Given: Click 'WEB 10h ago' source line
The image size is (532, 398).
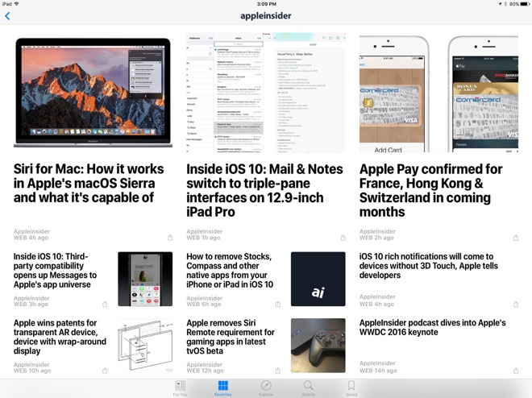Looking at the screenshot, I should pos(32,371).
